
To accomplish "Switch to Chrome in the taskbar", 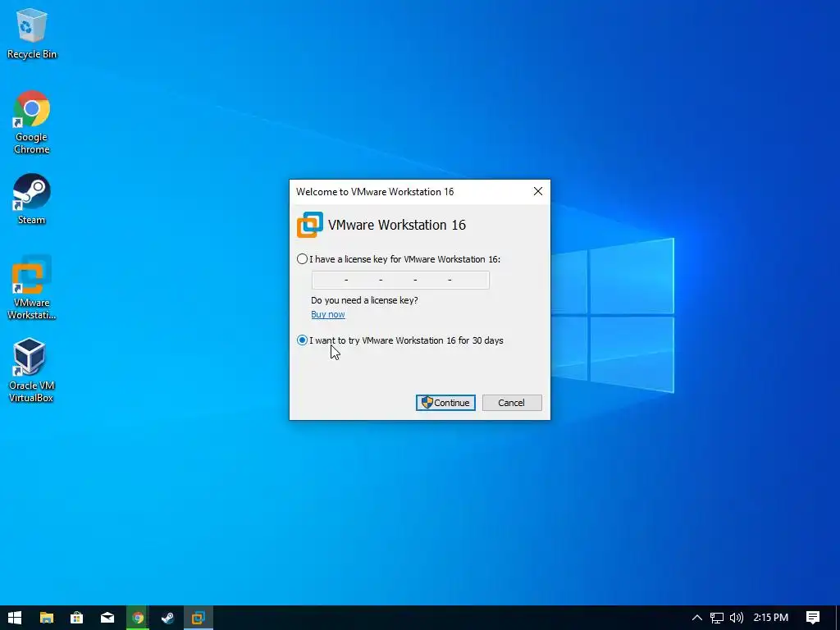I will 138,618.
